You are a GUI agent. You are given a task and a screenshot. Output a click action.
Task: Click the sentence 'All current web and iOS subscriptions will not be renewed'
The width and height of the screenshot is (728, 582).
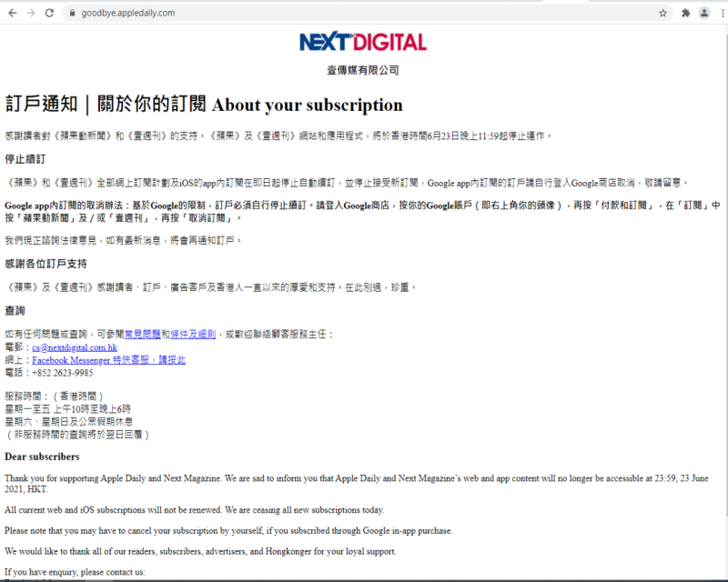pos(114,509)
